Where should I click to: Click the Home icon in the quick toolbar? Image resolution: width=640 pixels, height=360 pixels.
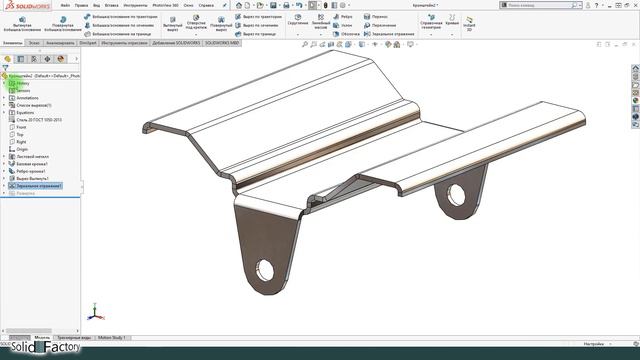point(239,6)
